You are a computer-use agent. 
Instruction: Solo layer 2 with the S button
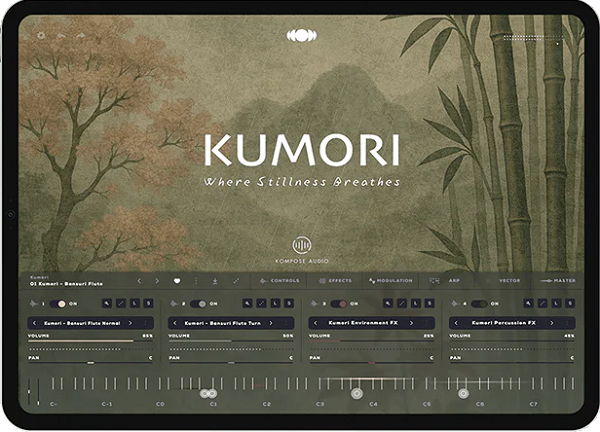pos(289,303)
